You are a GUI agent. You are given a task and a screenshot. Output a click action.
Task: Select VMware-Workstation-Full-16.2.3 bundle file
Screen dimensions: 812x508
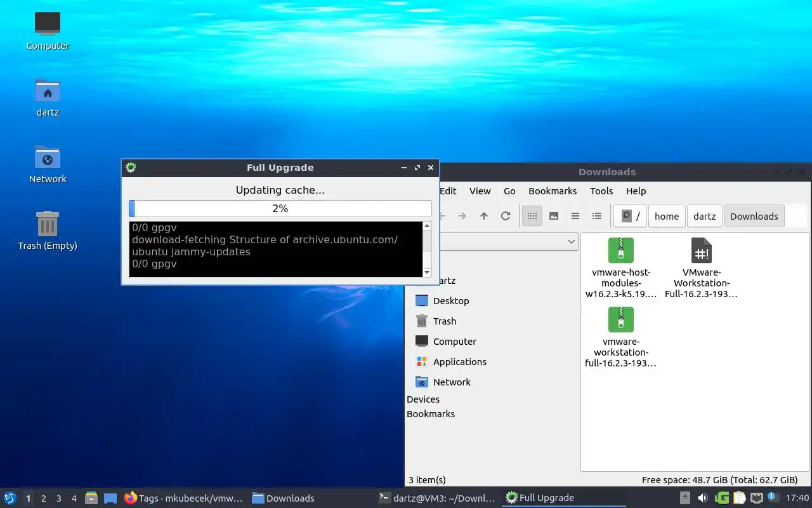click(701, 268)
